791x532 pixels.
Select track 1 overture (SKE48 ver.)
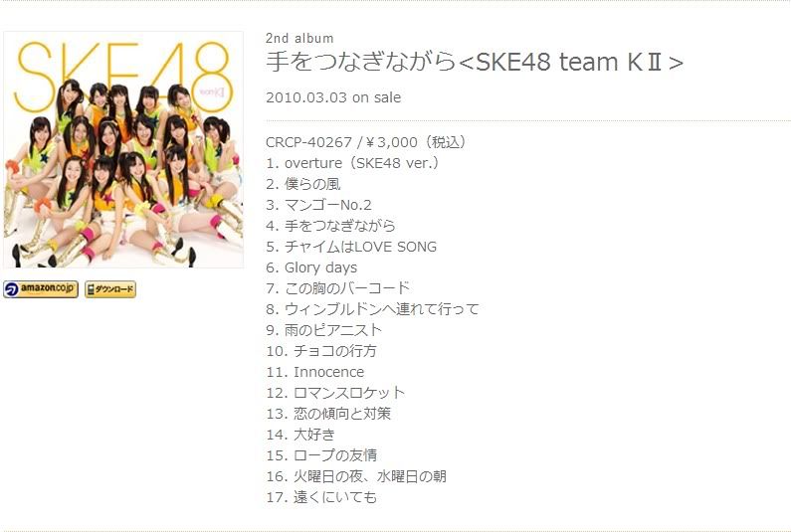click(352, 163)
